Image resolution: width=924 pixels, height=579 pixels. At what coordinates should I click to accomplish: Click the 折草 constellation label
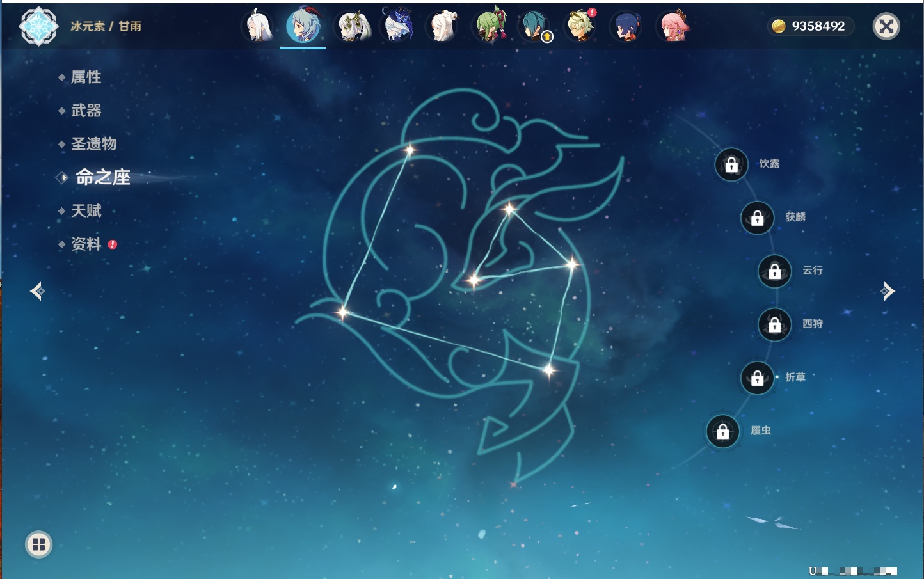pyautogui.click(x=795, y=377)
